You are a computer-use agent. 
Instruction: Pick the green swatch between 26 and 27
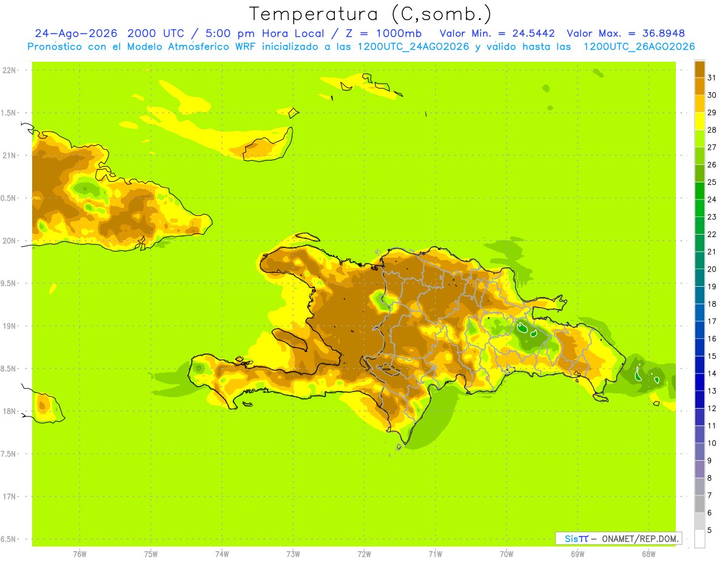699,156
